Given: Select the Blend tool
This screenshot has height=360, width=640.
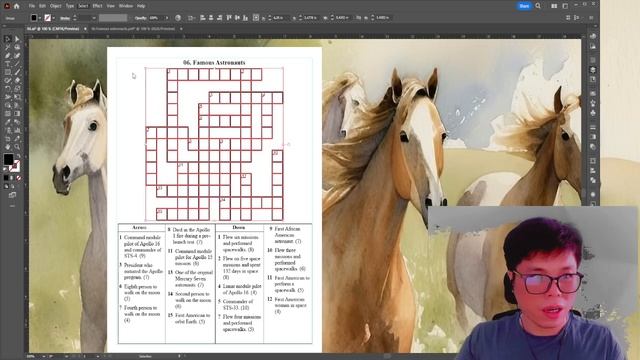Looking at the screenshot, I should click(x=17, y=121).
